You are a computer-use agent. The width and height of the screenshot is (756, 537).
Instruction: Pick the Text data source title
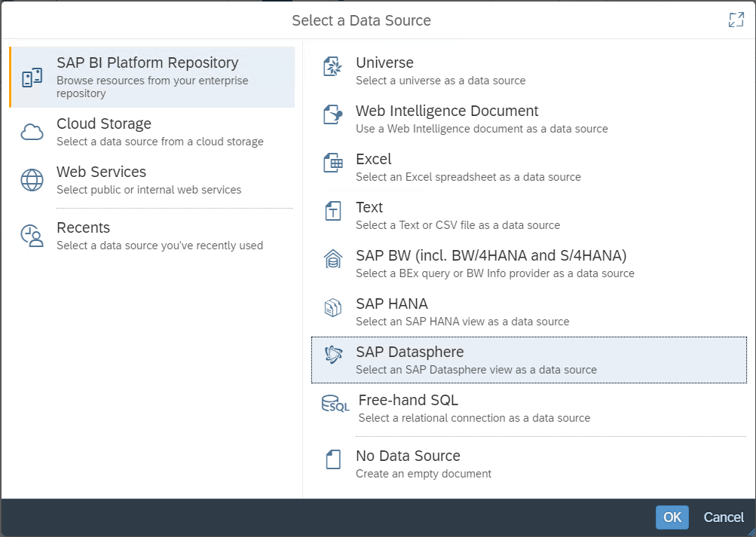tap(369, 207)
